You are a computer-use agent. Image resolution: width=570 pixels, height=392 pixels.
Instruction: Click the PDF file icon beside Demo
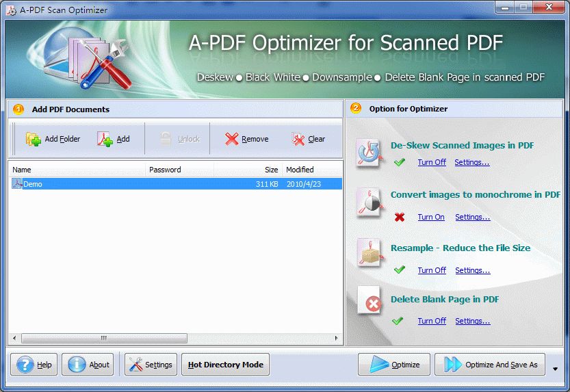tap(17, 183)
